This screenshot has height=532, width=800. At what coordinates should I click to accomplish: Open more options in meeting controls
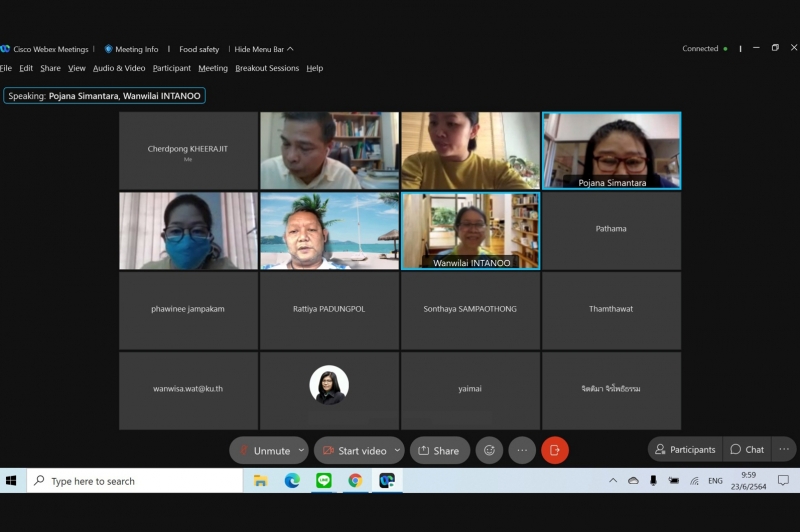(522, 450)
